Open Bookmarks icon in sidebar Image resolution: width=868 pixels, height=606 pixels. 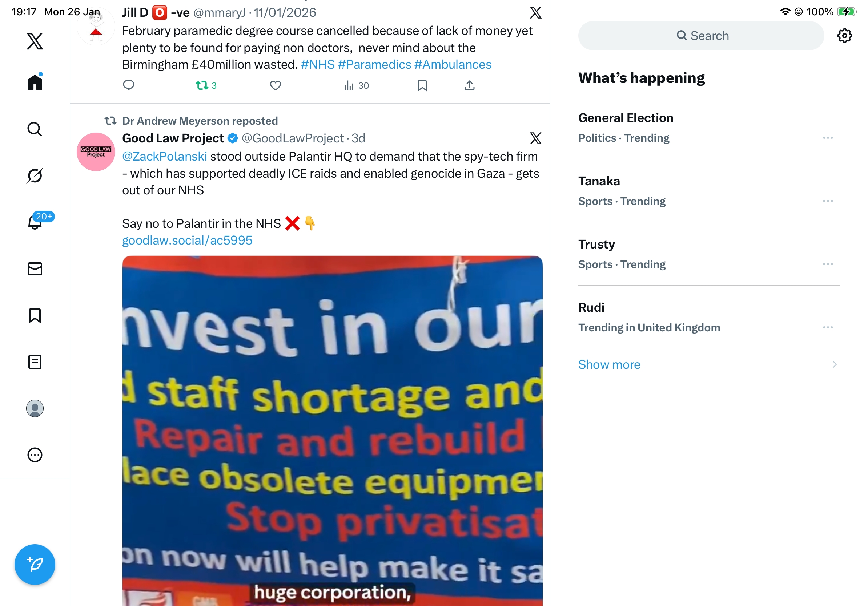[x=35, y=315]
